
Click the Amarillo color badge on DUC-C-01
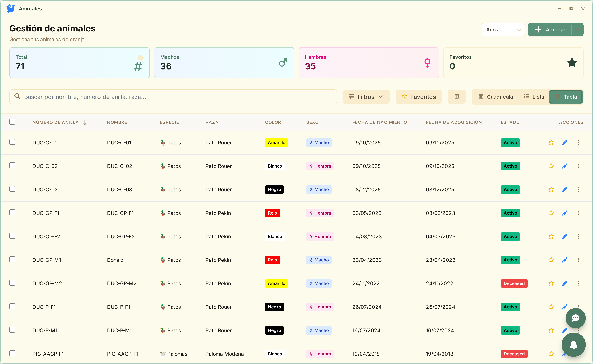pyautogui.click(x=276, y=142)
